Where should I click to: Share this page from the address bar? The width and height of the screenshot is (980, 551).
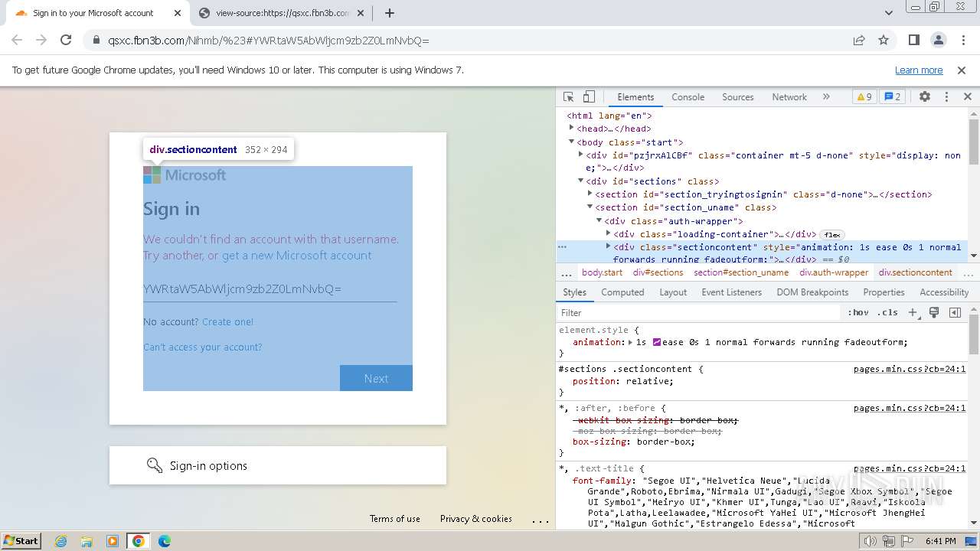[x=859, y=41]
